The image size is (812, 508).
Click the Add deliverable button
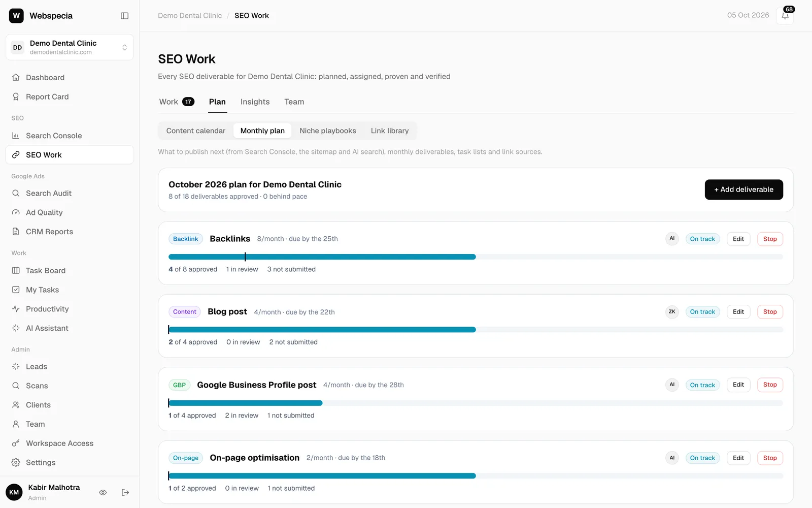click(743, 189)
